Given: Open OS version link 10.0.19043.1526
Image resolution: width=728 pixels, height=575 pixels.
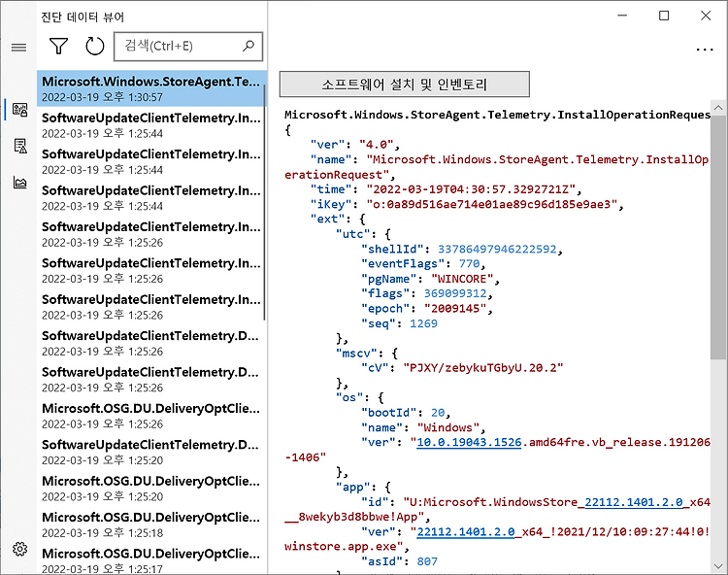Looking at the screenshot, I should (x=469, y=442).
